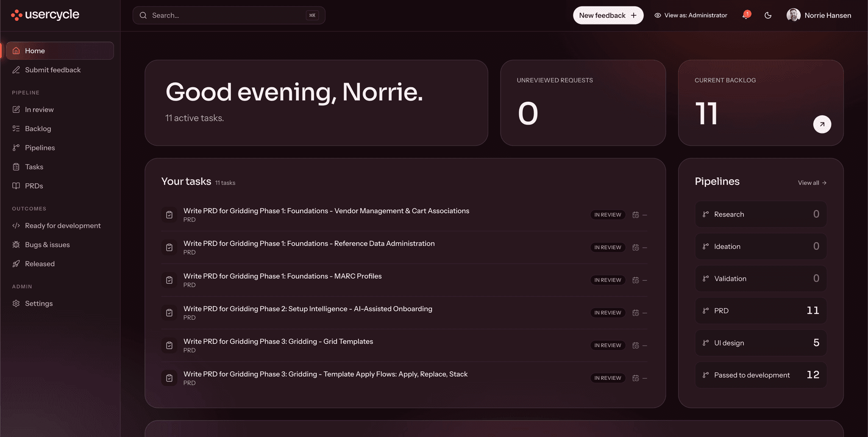Click the View as Administrator eye
The height and width of the screenshot is (437, 868).
(658, 15)
